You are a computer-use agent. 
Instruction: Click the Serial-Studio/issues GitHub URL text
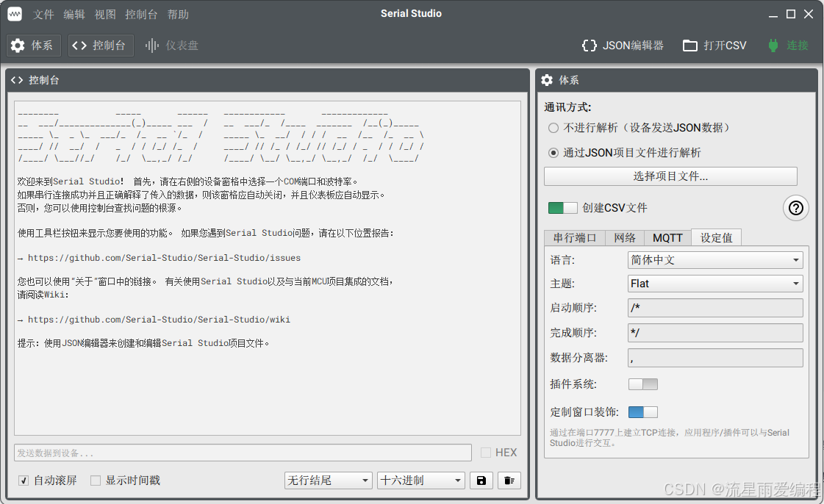point(164,258)
